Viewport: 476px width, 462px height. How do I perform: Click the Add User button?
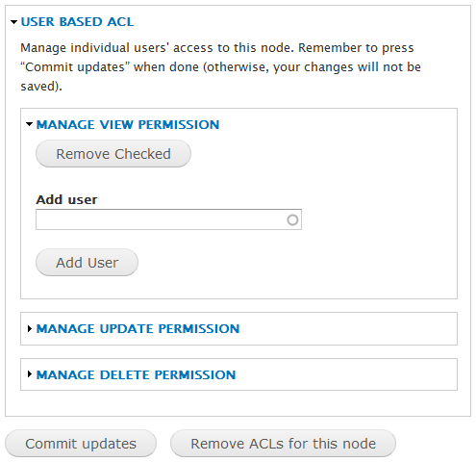point(87,263)
